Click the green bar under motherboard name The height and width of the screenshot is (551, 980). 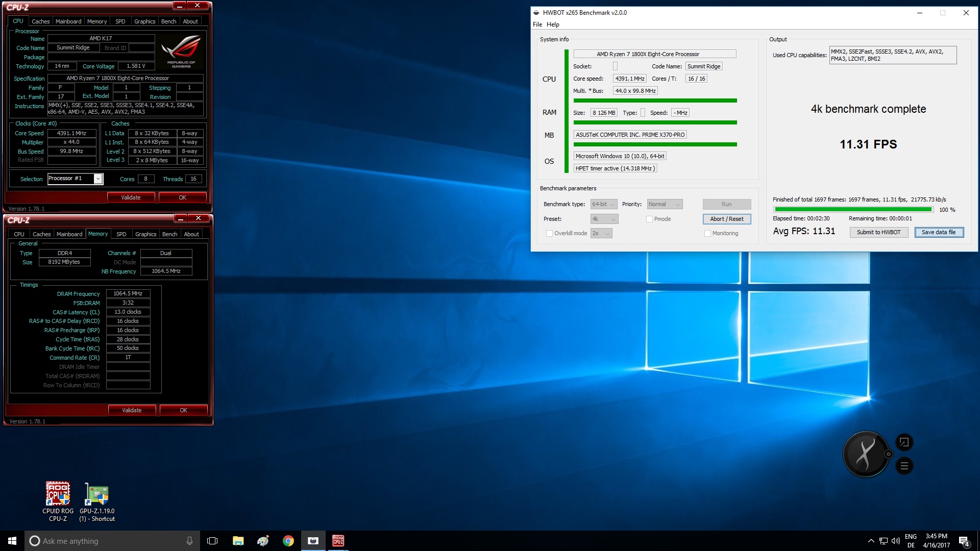[x=655, y=145]
